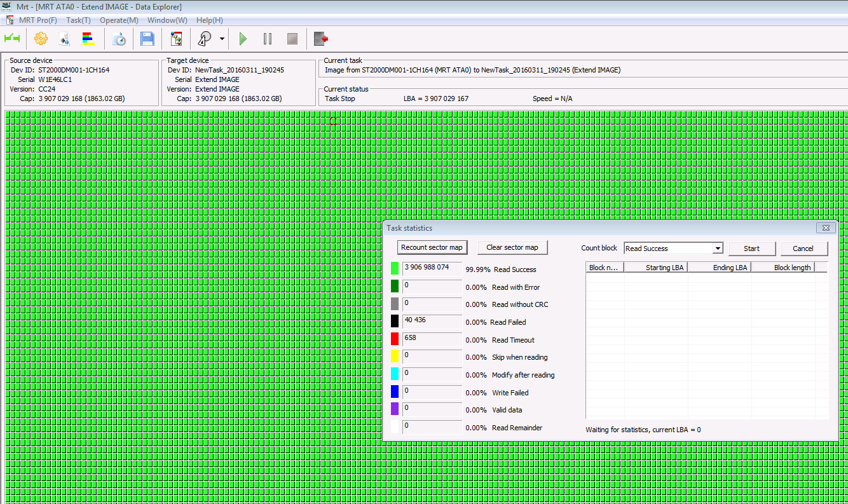The height and width of the screenshot is (504, 848).
Task: Expand the arrow next to the disk tool
Action: (222, 39)
